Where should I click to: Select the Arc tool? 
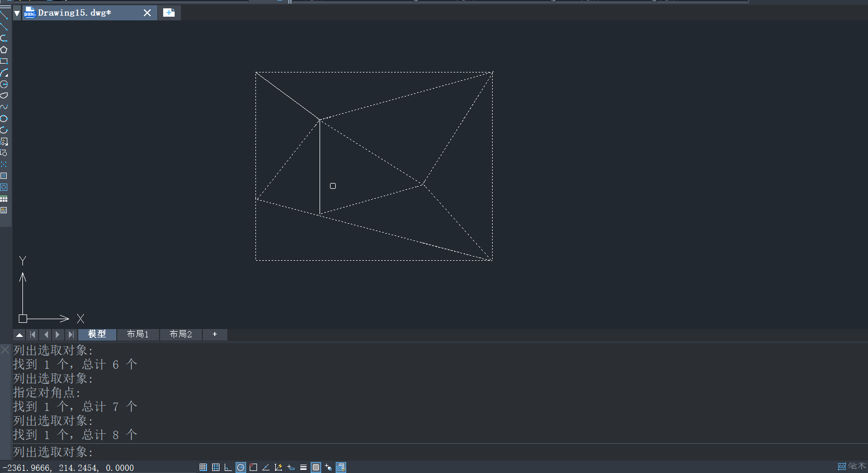pos(4,72)
